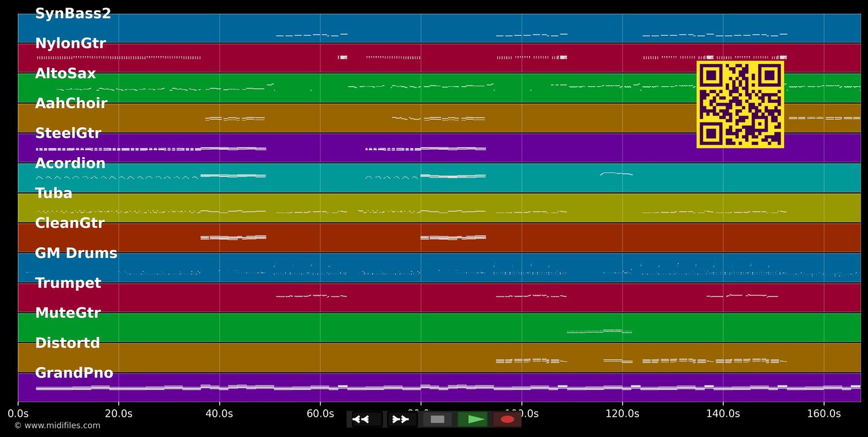The image size is (868, 437).
Task: Select the NylonGtr track label
Action: coord(71,44)
